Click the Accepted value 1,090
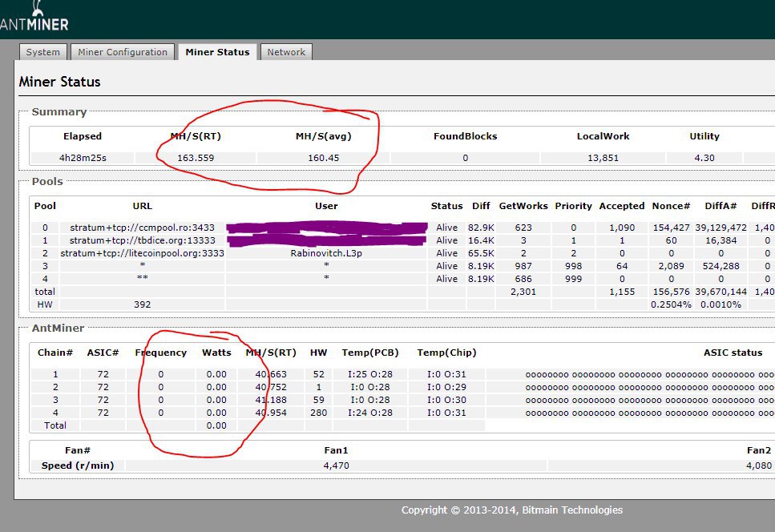 tap(622, 228)
